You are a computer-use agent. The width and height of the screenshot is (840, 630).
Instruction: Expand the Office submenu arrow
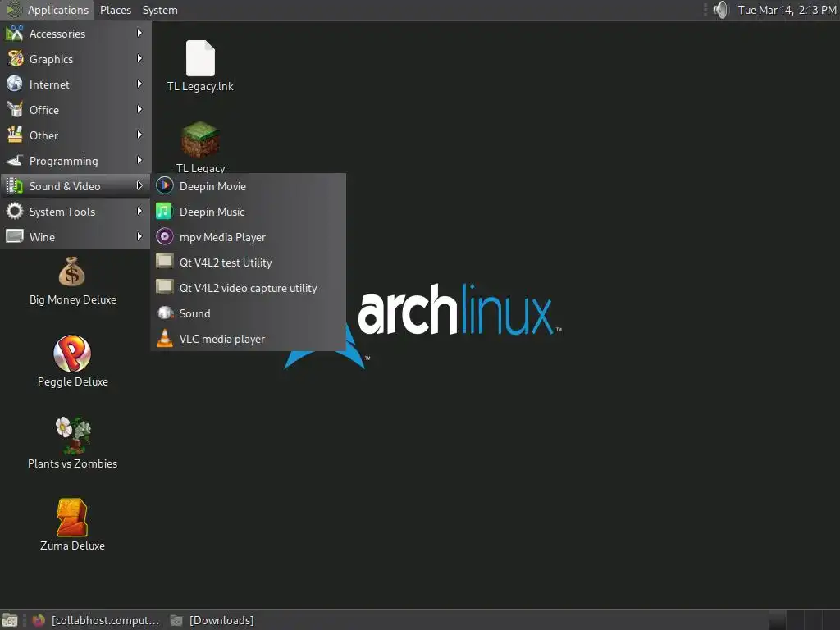(x=139, y=109)
